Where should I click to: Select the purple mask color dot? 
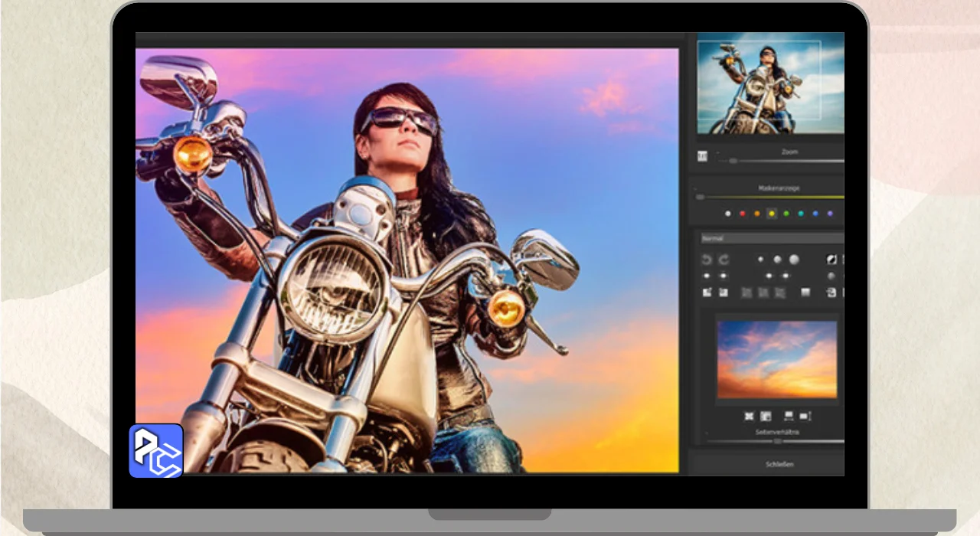tap(830, 214)
